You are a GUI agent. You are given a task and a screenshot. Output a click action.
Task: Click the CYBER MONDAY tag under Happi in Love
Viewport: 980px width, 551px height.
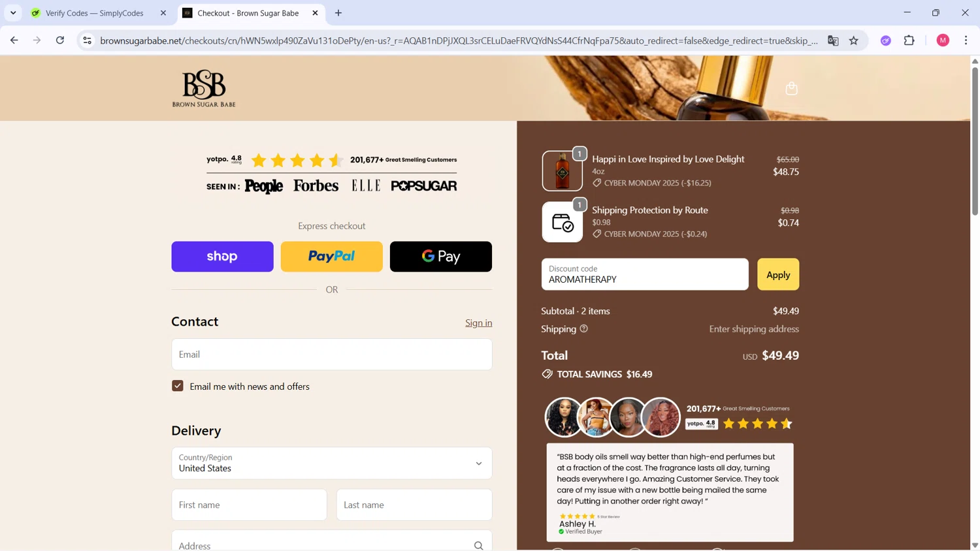pos(652,183)
